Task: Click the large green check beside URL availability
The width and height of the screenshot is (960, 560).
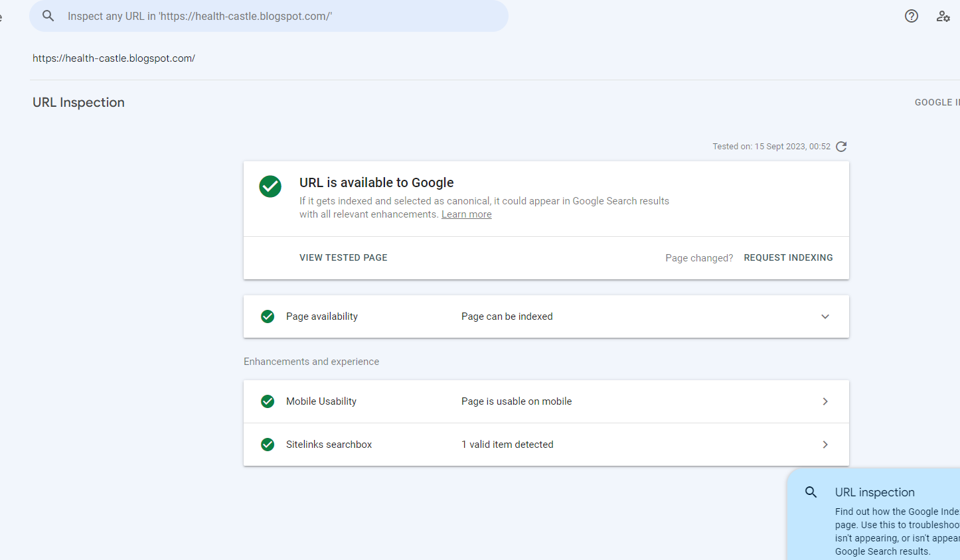Action: pos(270,186)
